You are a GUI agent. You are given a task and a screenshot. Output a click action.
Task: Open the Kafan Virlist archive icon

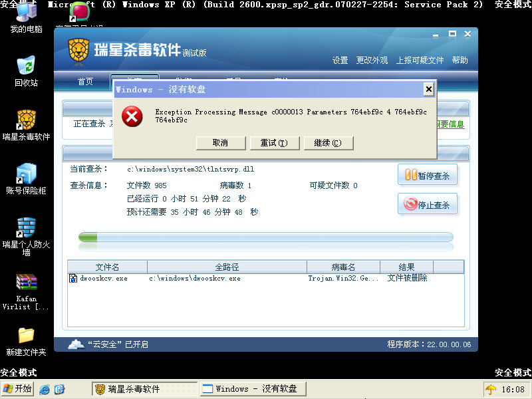[26, 291]
